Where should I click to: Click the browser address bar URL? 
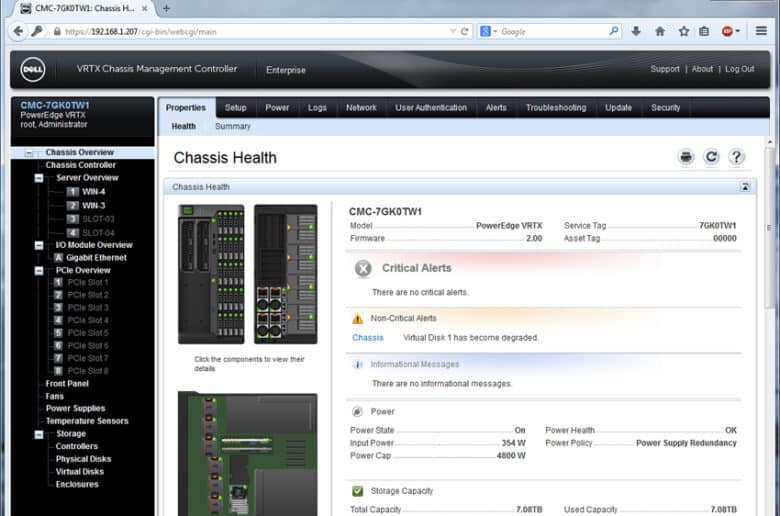141,31
